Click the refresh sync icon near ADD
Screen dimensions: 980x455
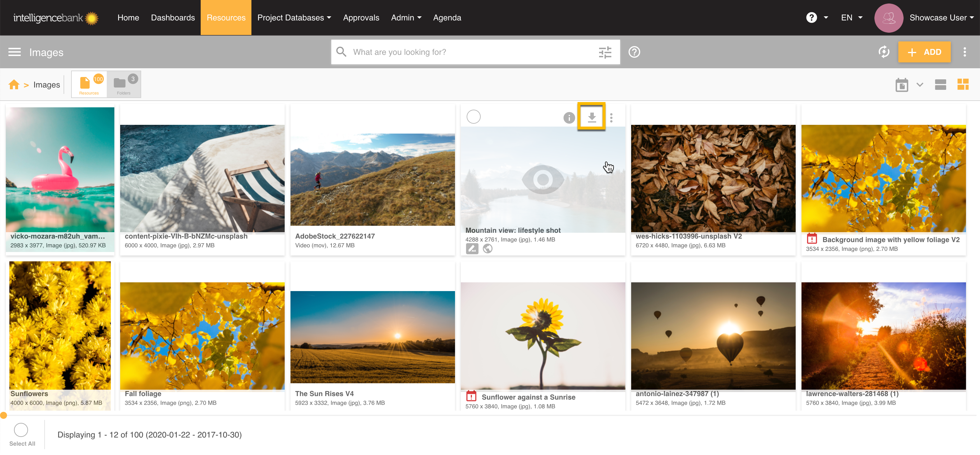(884, 52)
